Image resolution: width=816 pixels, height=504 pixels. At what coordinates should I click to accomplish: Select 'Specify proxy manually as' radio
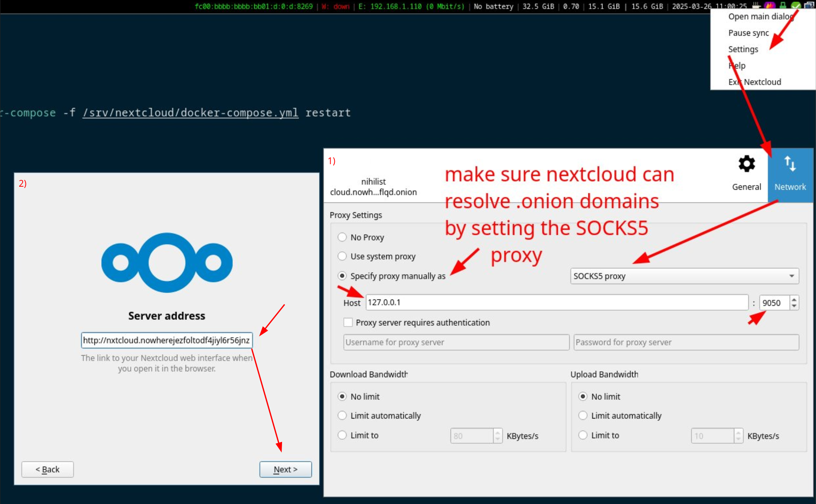point(342,276)
